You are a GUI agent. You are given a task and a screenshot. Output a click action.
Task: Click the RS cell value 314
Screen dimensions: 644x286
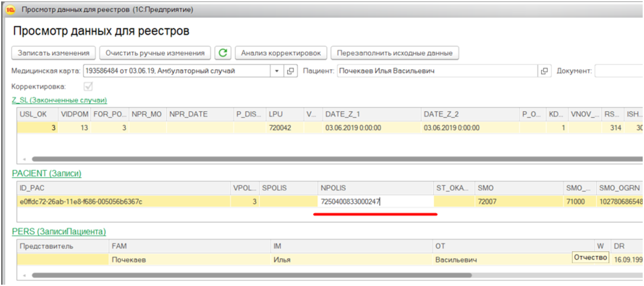pyautogui.click(x=612, y=128)
